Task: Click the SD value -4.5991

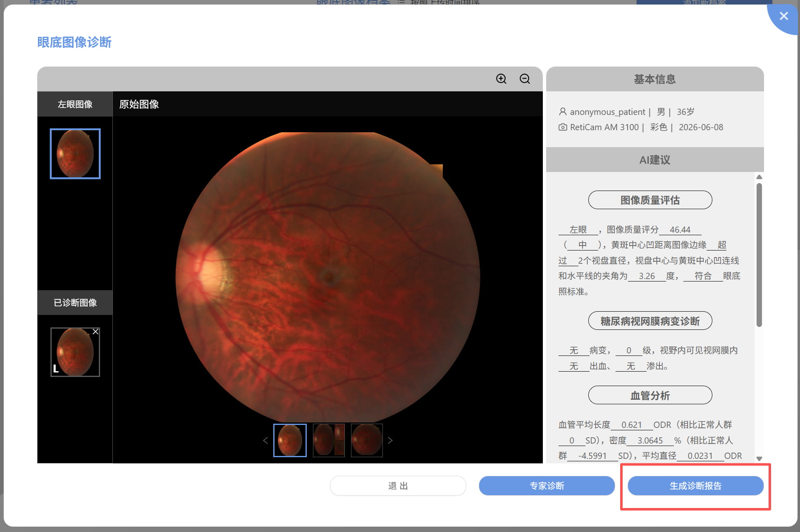Action: (x=592, y=456)
